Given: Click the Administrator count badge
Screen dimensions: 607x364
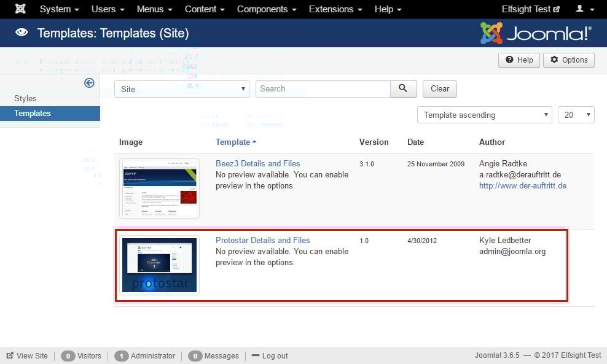Looking at the screenshot, I should pos(122,356).
